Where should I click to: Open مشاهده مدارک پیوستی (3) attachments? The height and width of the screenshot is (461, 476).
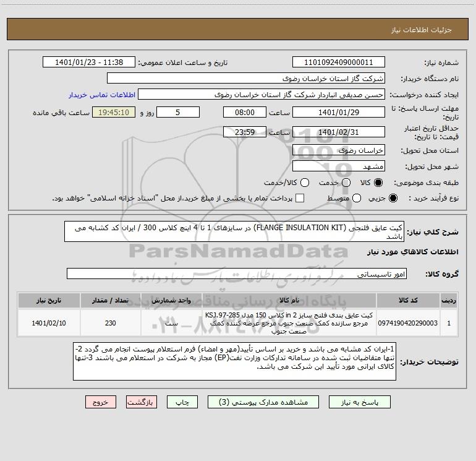[263, 402]
